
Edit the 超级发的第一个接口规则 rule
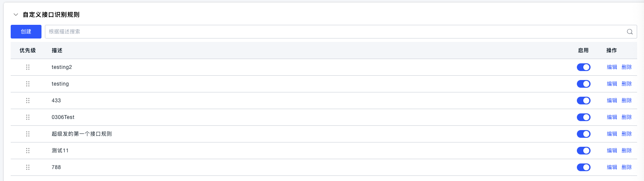tap(612, 134)
